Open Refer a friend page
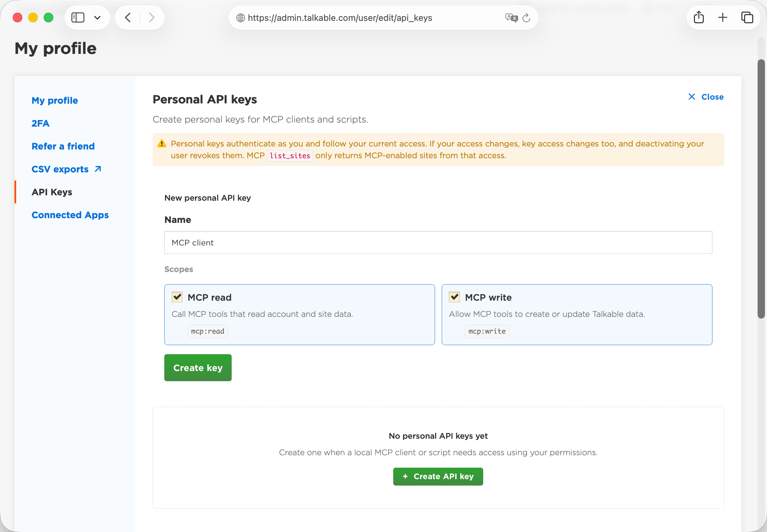767x532 pixels. pos(63,146)
